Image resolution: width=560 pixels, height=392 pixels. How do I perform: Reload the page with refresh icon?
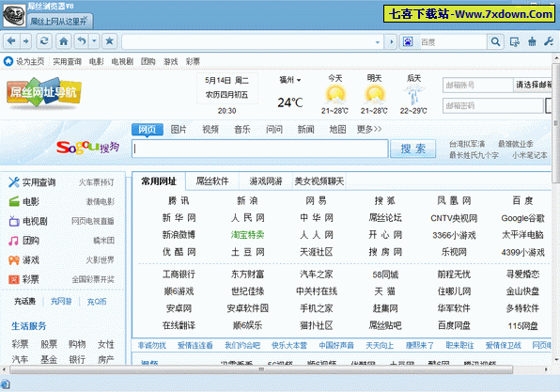coord(44,41)
